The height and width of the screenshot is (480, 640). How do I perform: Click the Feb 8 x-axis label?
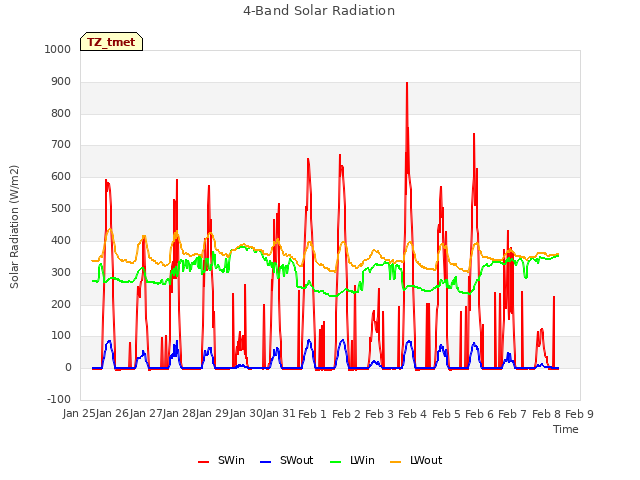coord(546,414)
